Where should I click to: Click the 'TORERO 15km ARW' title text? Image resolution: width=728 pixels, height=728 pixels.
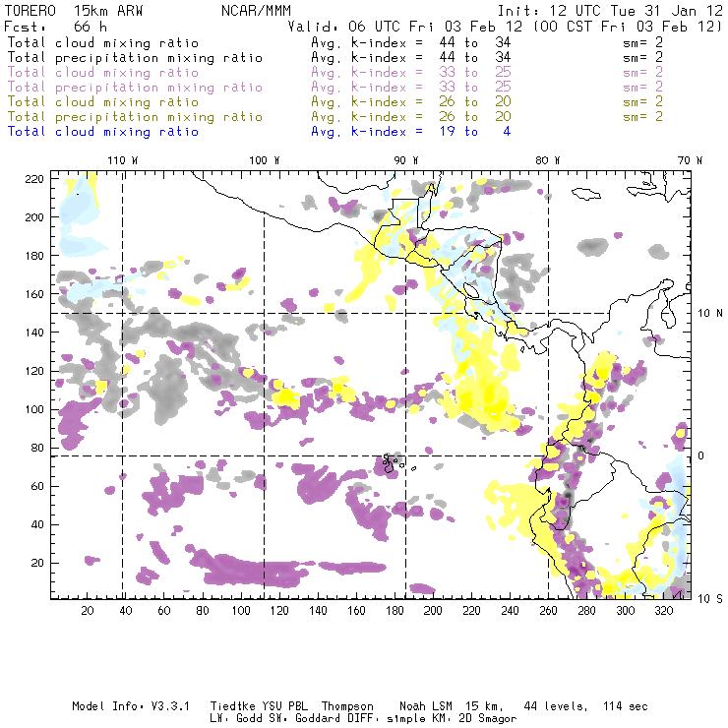(74, 11)
